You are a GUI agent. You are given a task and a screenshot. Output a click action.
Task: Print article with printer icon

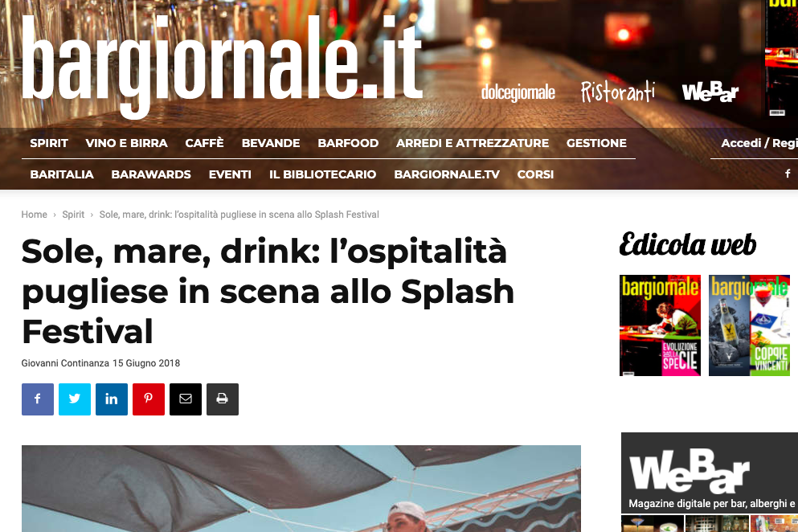click(223, 399)
